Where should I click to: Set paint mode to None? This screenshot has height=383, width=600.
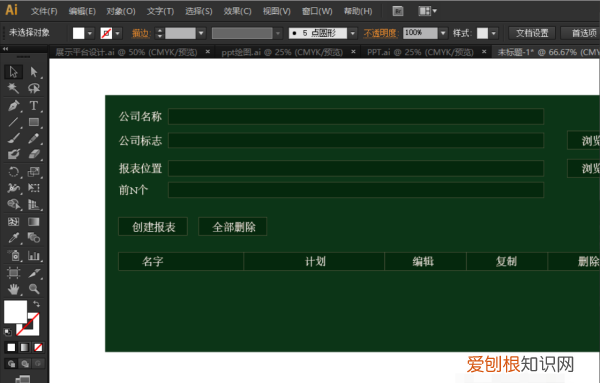click(38, 347)
